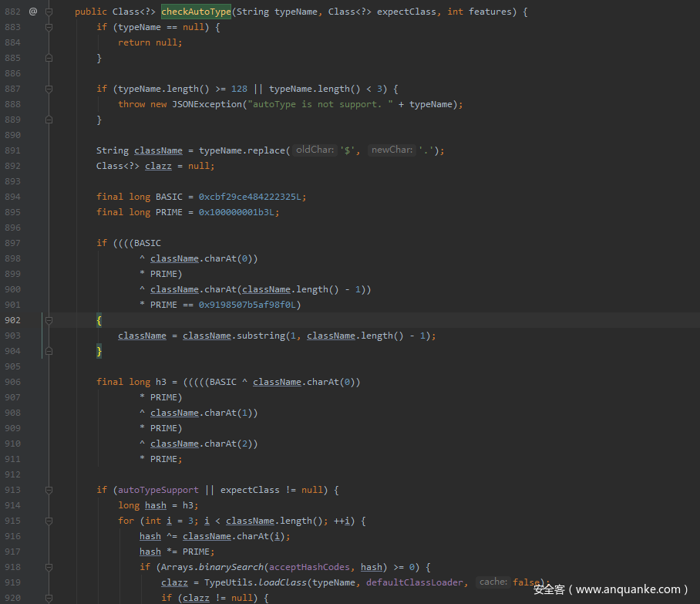Click the fold end marker on line 904
This screenshot has width=700, height=604.
click(49, 351)
